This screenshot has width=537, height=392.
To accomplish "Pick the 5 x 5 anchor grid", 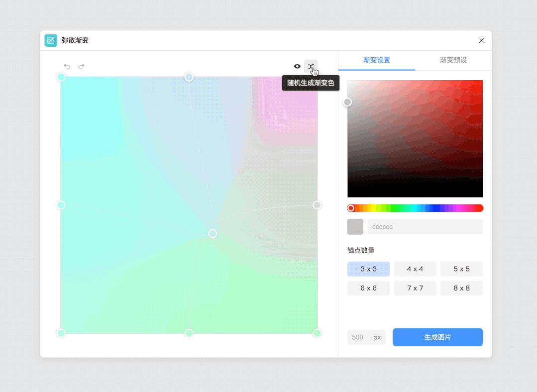I will [x=461, y=269].
